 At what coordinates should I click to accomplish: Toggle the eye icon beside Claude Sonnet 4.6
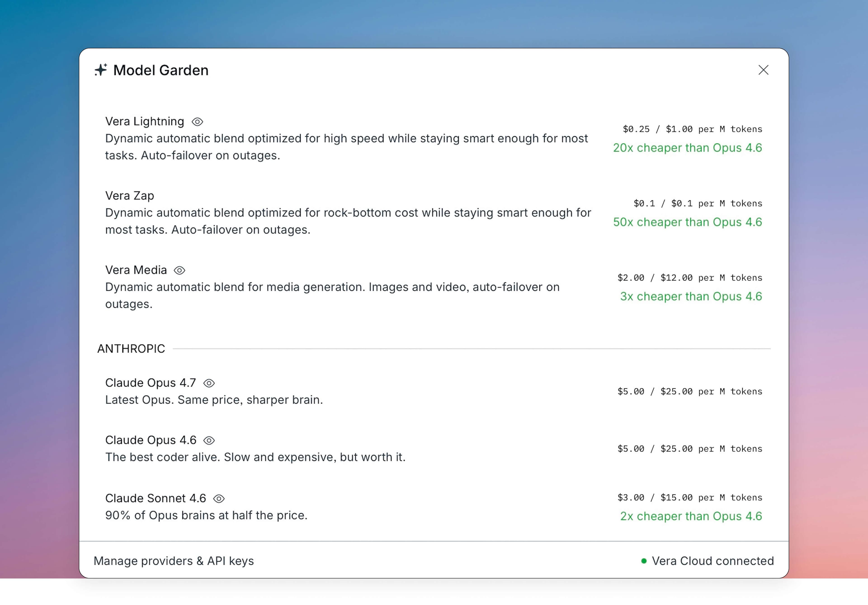click(x=219, y=499)
